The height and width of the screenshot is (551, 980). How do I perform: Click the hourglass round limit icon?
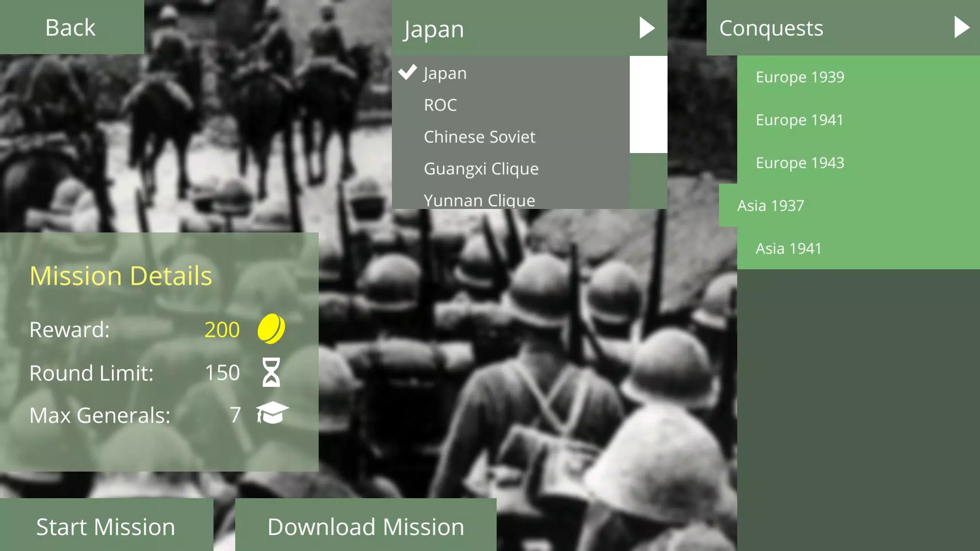(x=271, y=372)
